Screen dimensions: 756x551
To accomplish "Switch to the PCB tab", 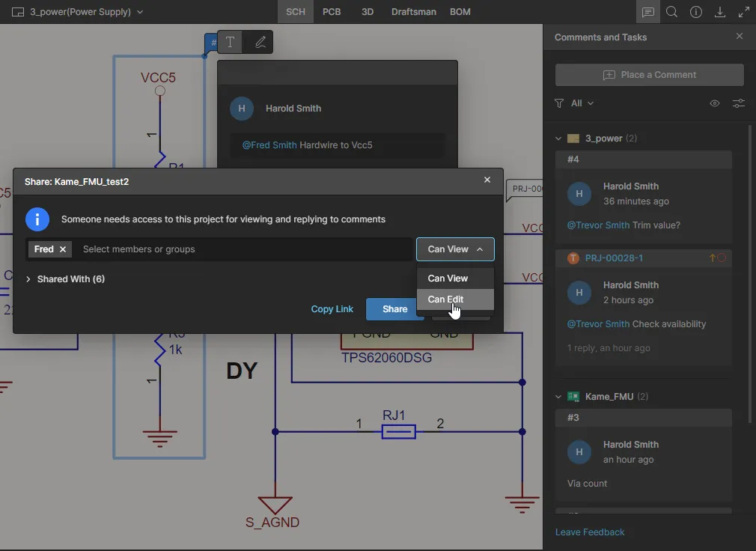I will 332,12.
